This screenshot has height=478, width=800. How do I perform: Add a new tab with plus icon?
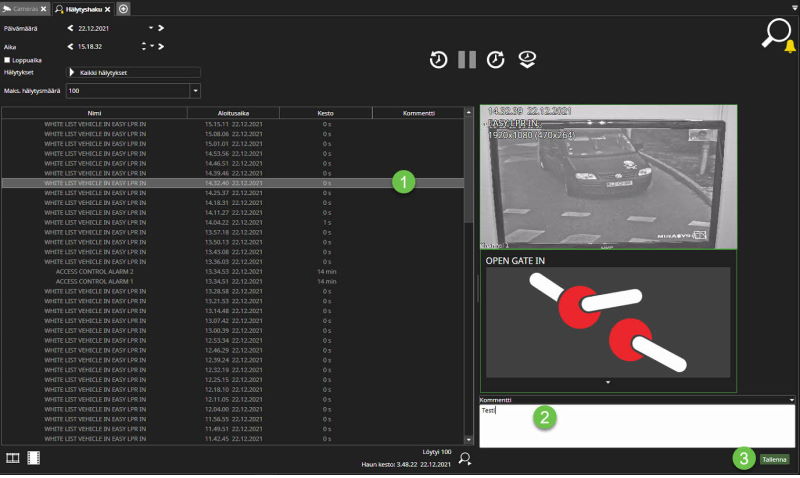(124, 8)
